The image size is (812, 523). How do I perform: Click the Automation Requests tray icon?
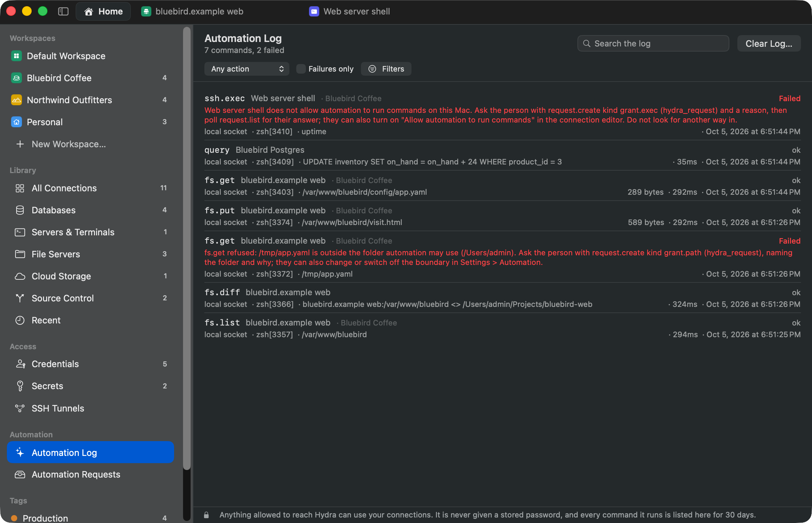[20, 474]
